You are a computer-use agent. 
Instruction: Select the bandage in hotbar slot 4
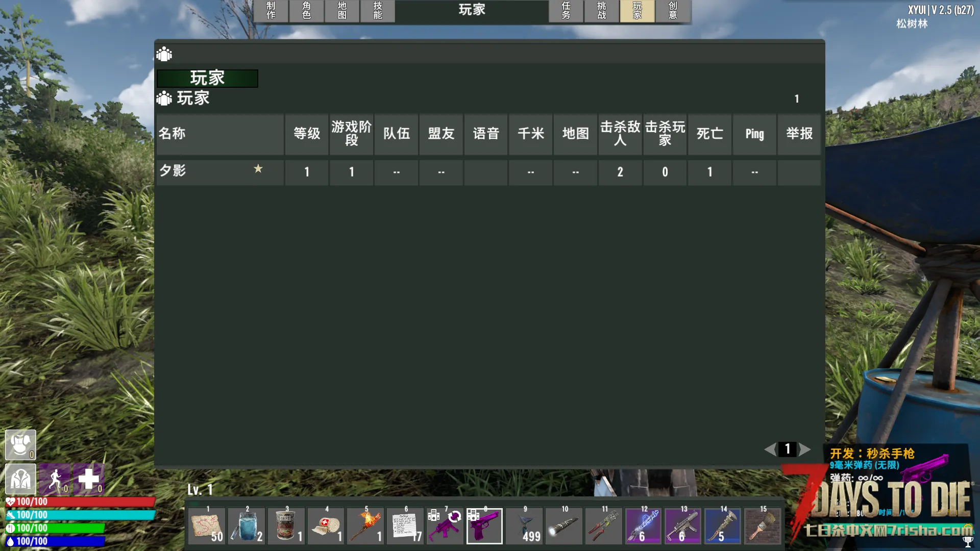[326, 527]
